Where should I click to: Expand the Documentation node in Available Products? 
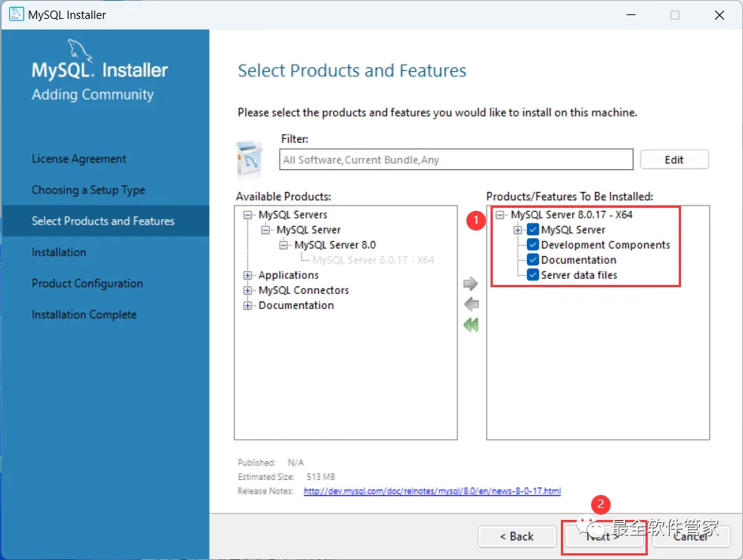coord(247,305)
